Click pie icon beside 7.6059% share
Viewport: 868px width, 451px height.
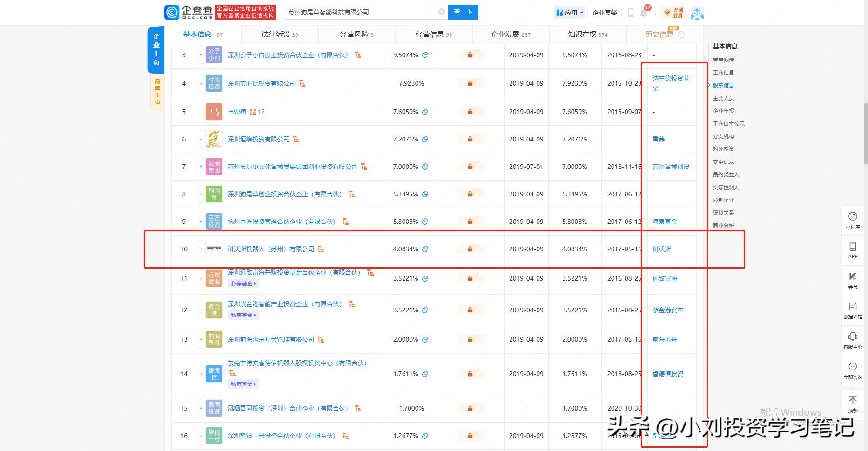pyautogui.click(x=425, y=112)
